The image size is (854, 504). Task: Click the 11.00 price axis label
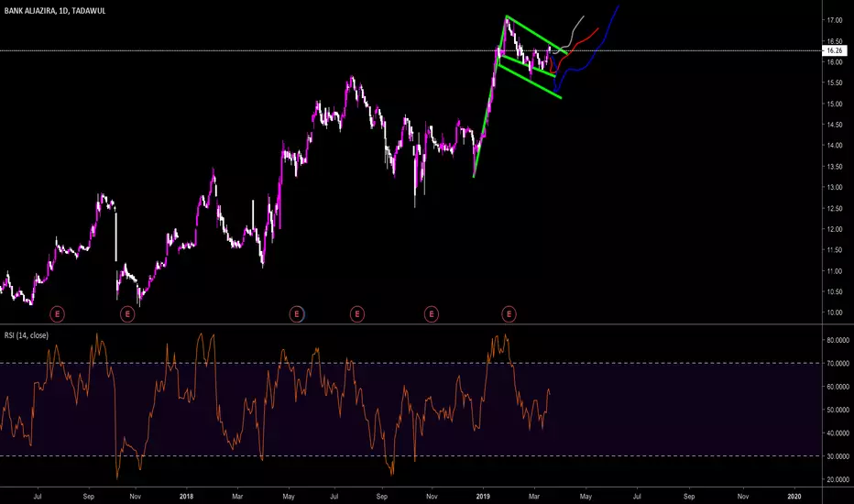[835, 271]
